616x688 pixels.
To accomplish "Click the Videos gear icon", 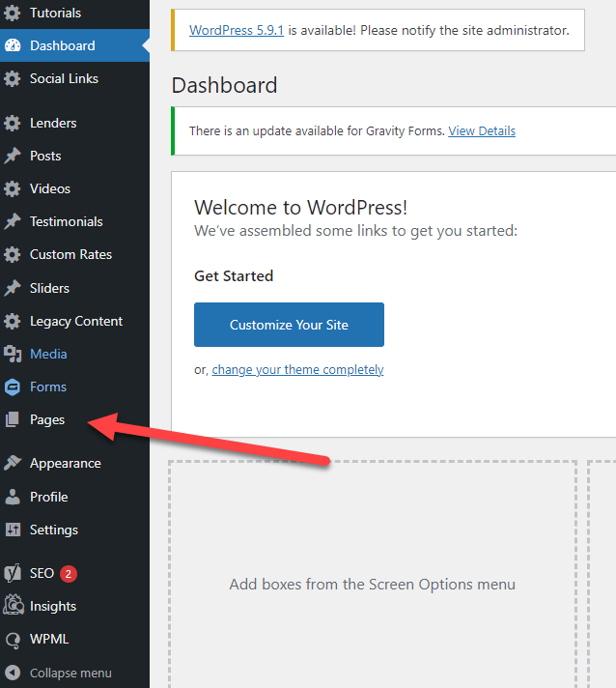I will [13, 188].
